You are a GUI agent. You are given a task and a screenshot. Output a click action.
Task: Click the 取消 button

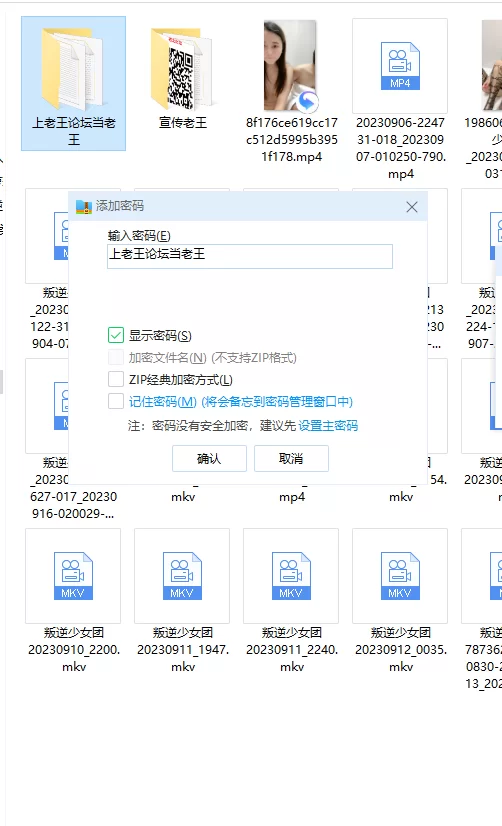pos(291,458)
